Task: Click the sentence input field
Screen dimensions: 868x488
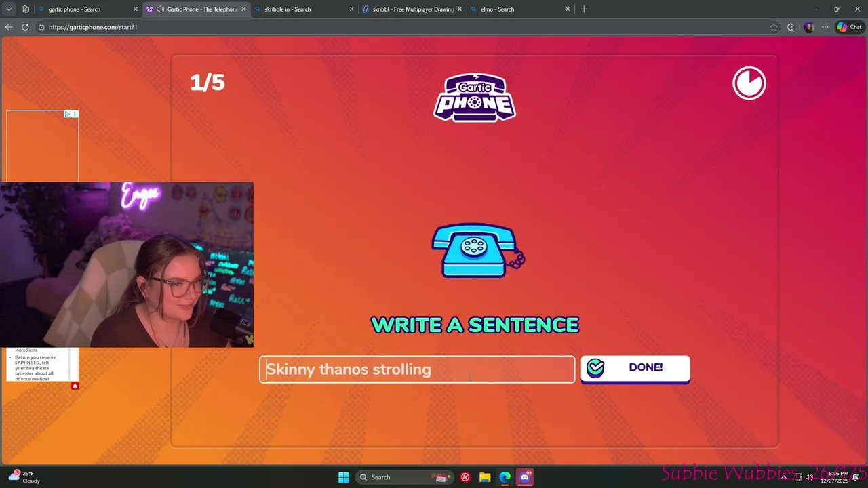Action: pyautogui.click(x=417, y=369)
